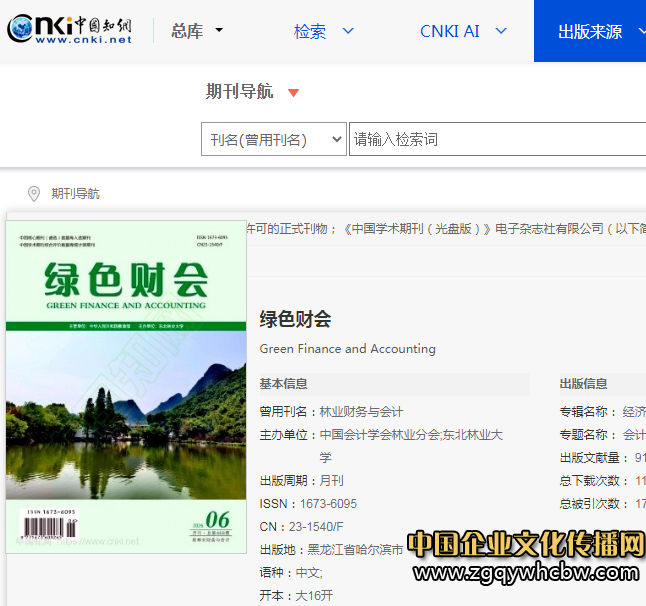
Task: Open the 刊名(曾用刊名) search field selector
Action: coord(274,139)
